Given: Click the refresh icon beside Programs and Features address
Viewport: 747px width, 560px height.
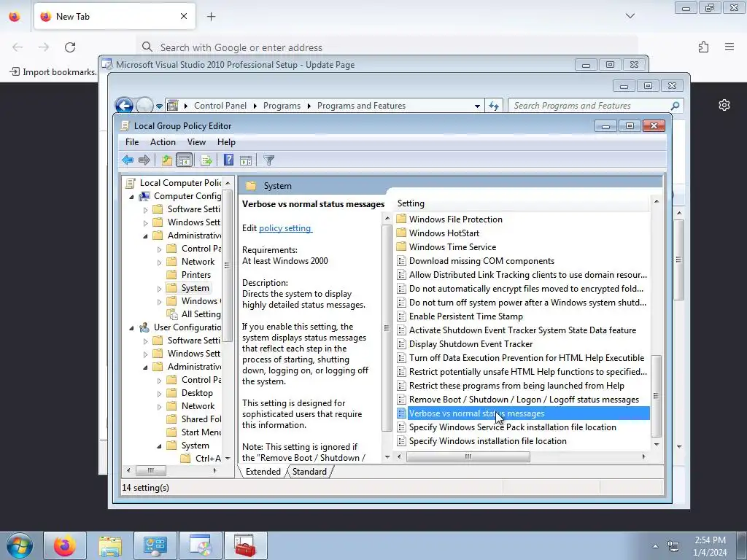Looking at the screenshot, I should pyautogui.click(x=494, y=106).
